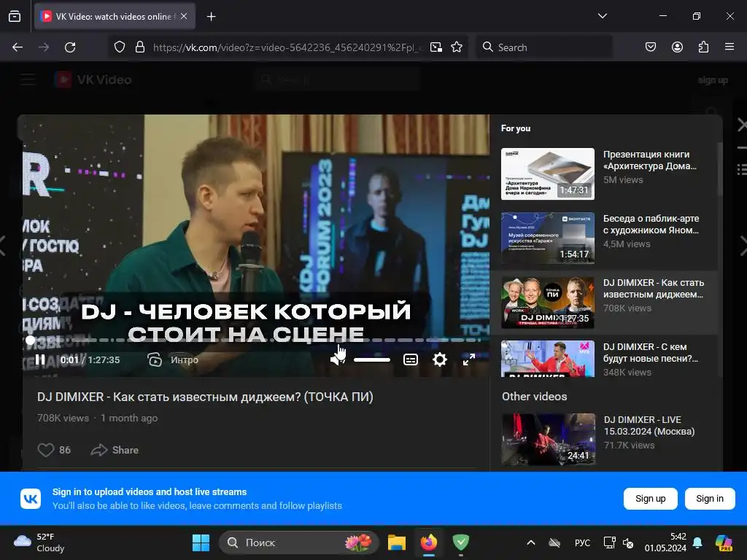This screenshot has height=560, width=747.
Task: Seek the video progress bar
Action: point(255,340)
